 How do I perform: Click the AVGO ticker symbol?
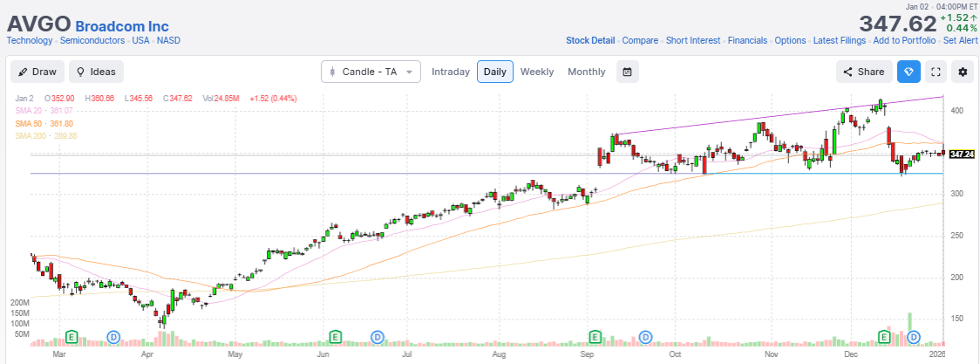pyautogui.click(x=38, y=24)
